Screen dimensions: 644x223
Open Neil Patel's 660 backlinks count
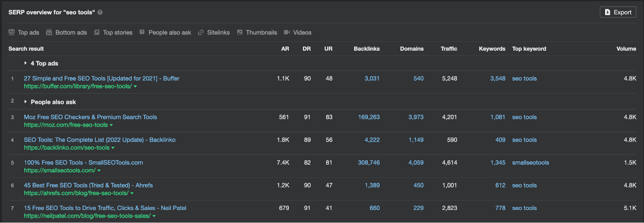click(374, 208)
